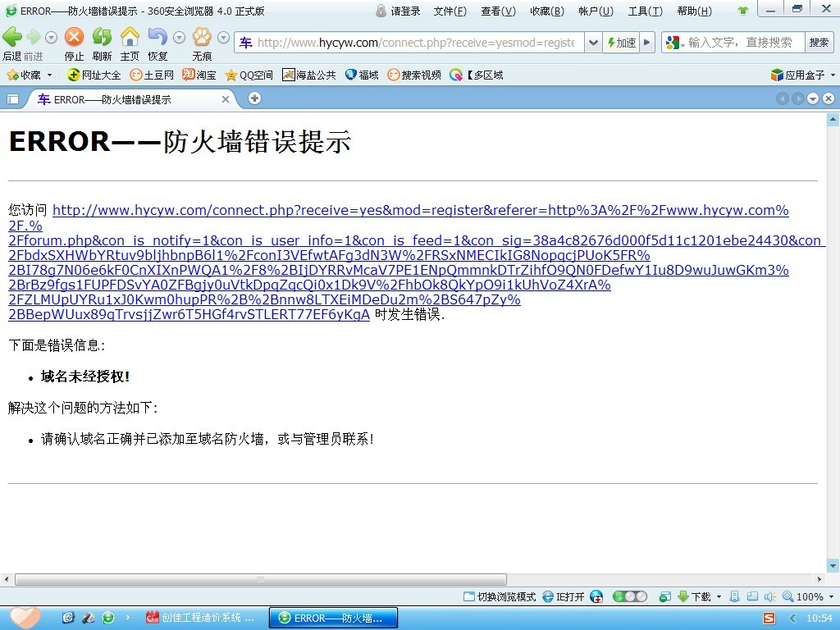
Task: Click the Forward (前进) arrow
Action: tap(33, 37)
